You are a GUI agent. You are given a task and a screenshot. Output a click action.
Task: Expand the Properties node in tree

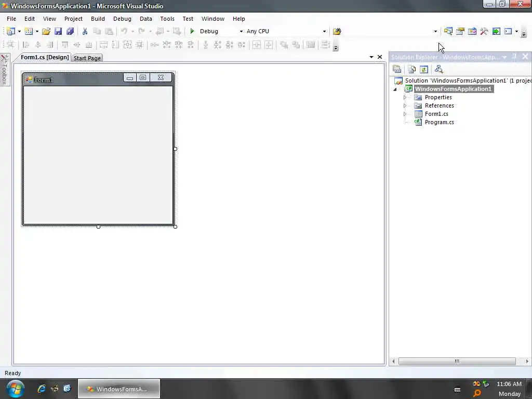[x=405, y=97]
